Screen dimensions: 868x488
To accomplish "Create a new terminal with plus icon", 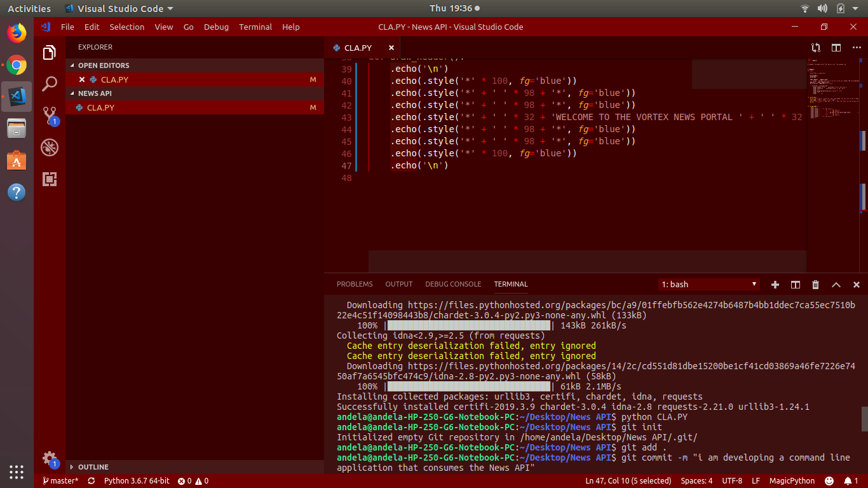I will coord(775,284).
